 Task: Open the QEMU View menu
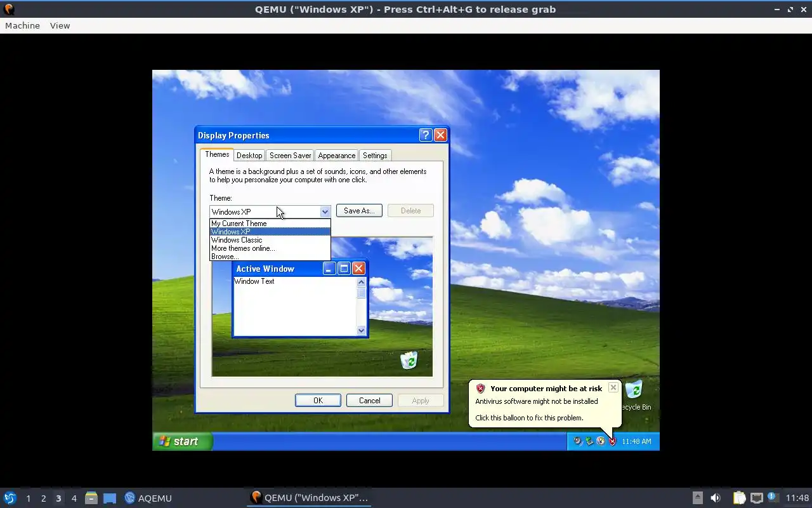tap(60, 25)
